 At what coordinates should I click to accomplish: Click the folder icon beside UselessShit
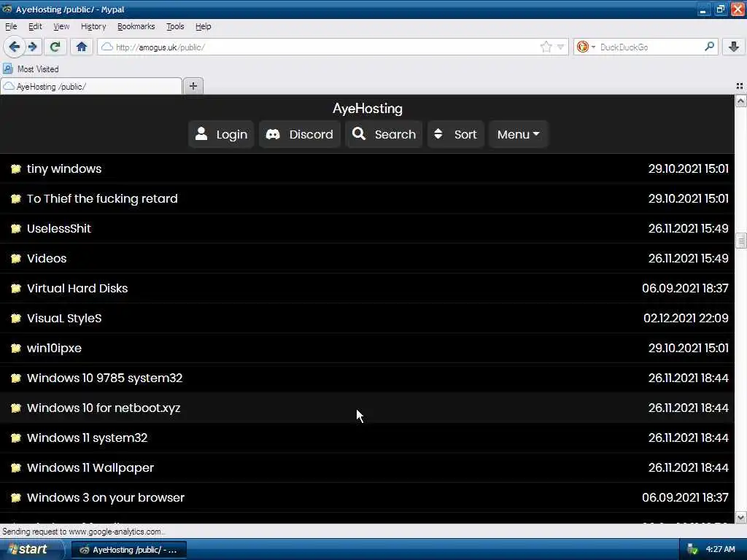(x=16, y=228)
